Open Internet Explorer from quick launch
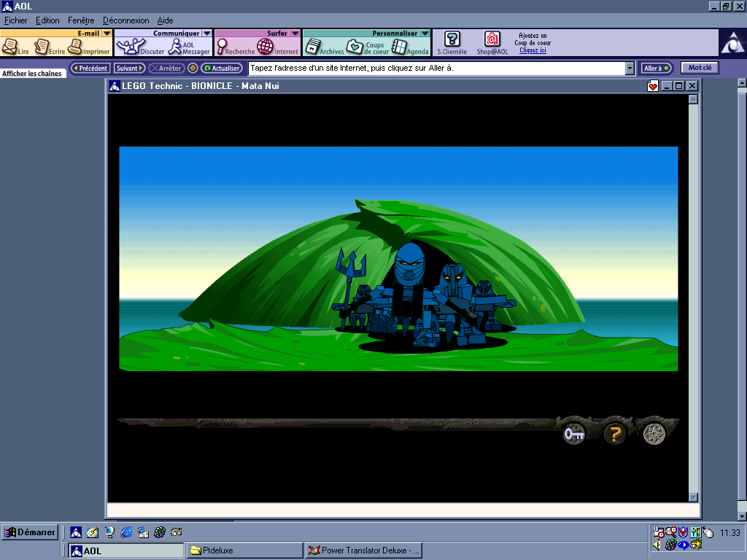Viewport: 747px width, 560px height. [x=126, y=532]
